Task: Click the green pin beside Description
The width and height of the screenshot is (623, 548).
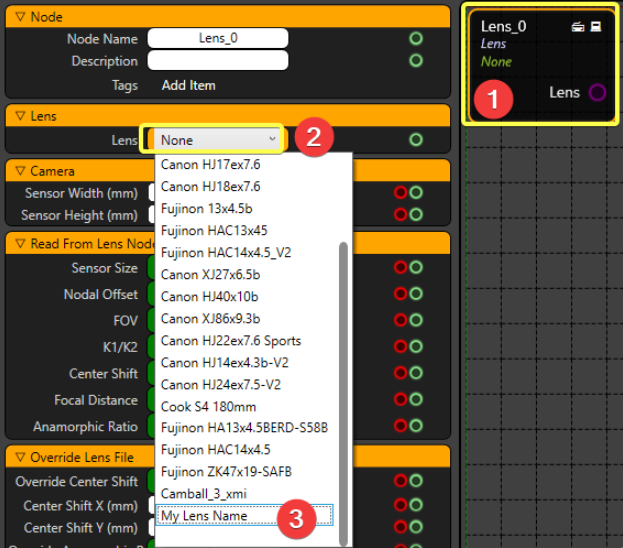Action: click(x=416, y=61)
